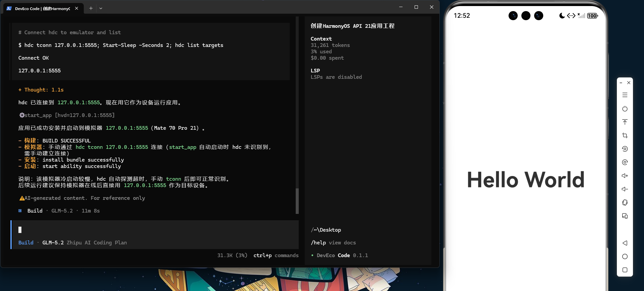Screen dimensions: 644x291
Task: Close the DevEco Code tab
Action: coord(77,8)
